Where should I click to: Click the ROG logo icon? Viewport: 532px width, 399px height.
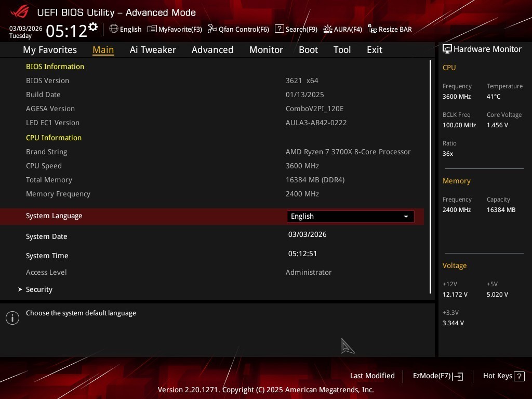[20, 11]
